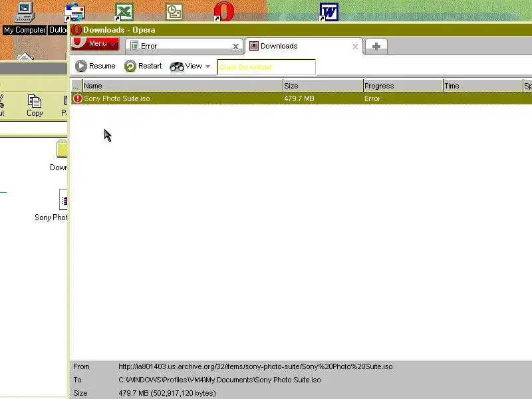
Task: Switch to the Error tab
Action: (184, 46)
